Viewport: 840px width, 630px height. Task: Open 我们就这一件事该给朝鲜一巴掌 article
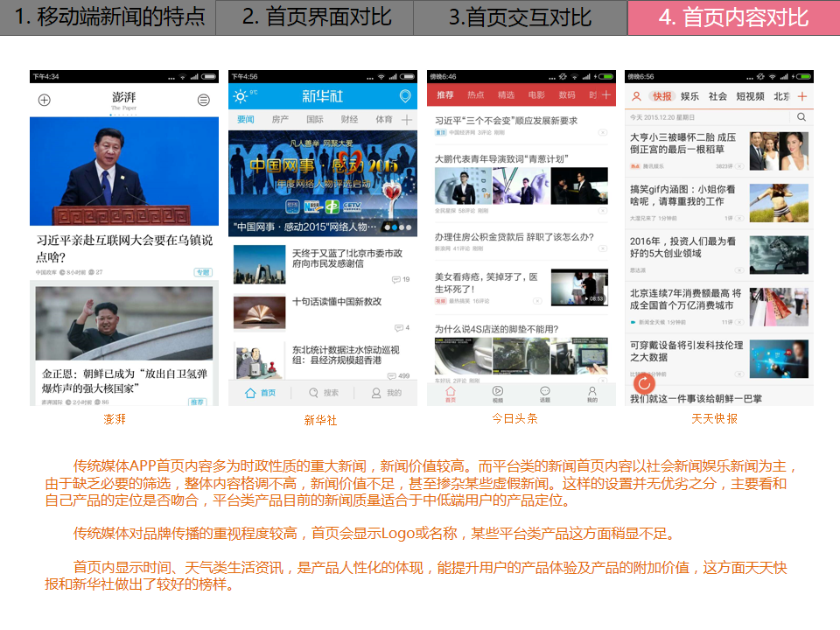[696, 399]
